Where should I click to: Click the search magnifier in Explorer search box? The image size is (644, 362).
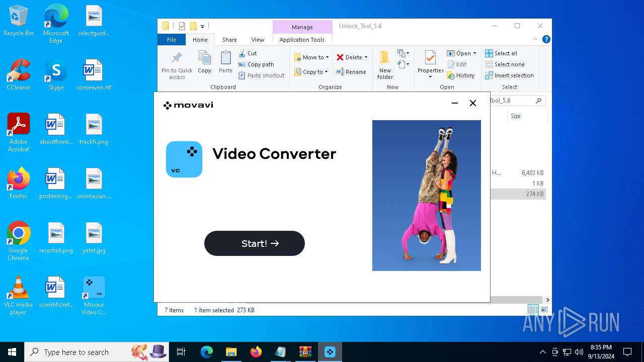click(x=538, y=101)
